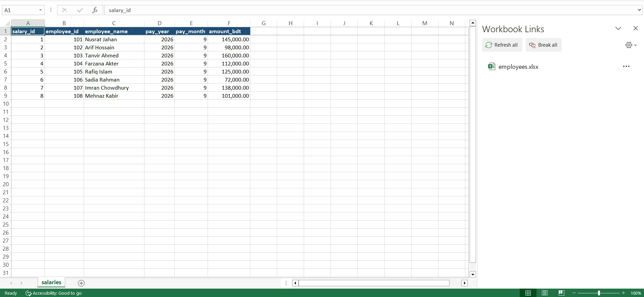This screenshot has height=297, width=644.
Task: Switch to Page Layout view
Action: (545, 293)
